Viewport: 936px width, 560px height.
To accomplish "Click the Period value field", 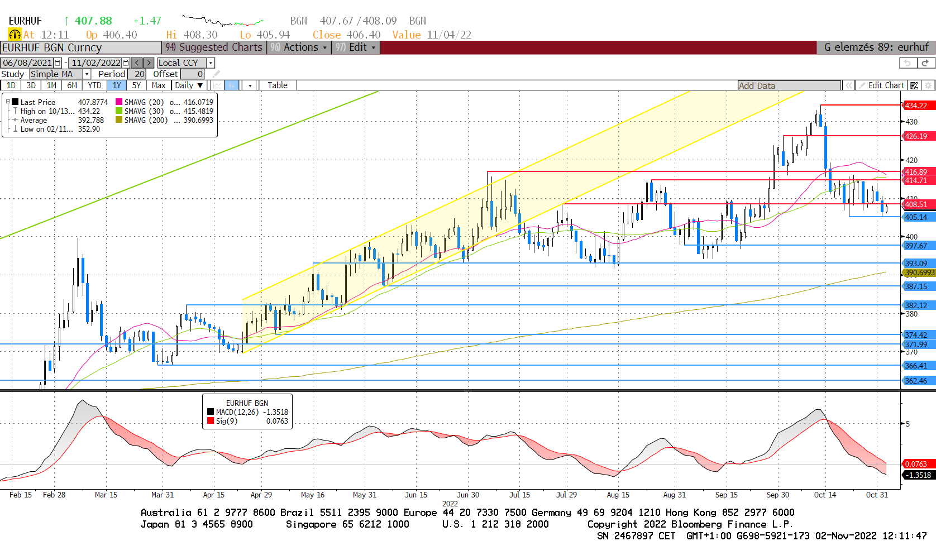I will 137,74.
